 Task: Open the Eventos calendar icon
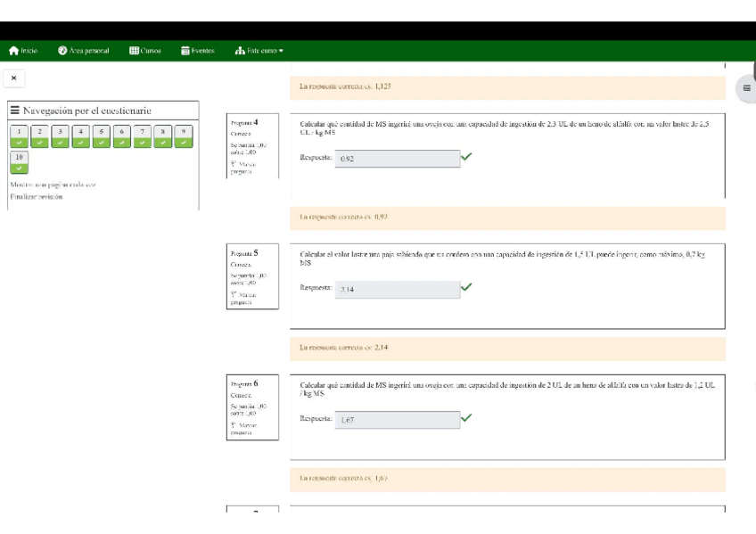point(185,51)
